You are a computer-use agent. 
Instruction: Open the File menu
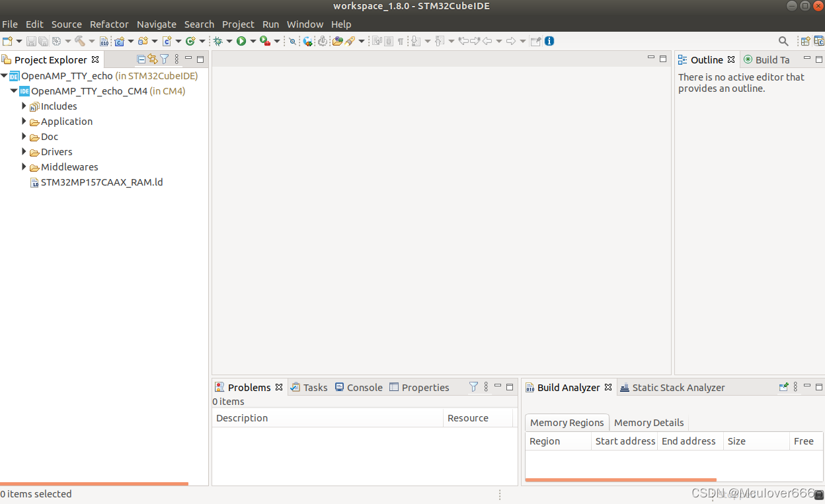point(10,24)
